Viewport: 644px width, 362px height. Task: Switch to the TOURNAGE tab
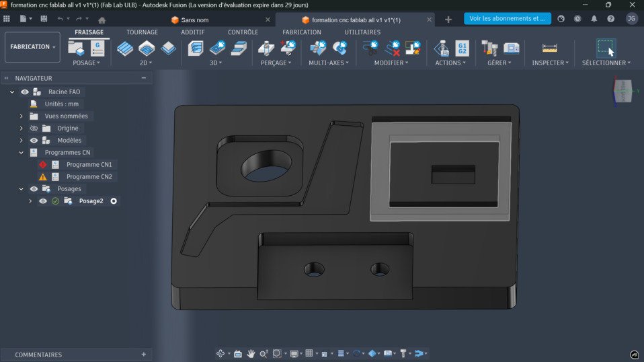click(x=142, y=32)
